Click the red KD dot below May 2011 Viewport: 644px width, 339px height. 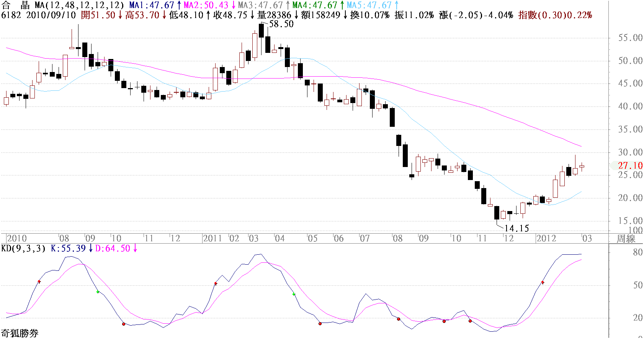coord(320,324)
